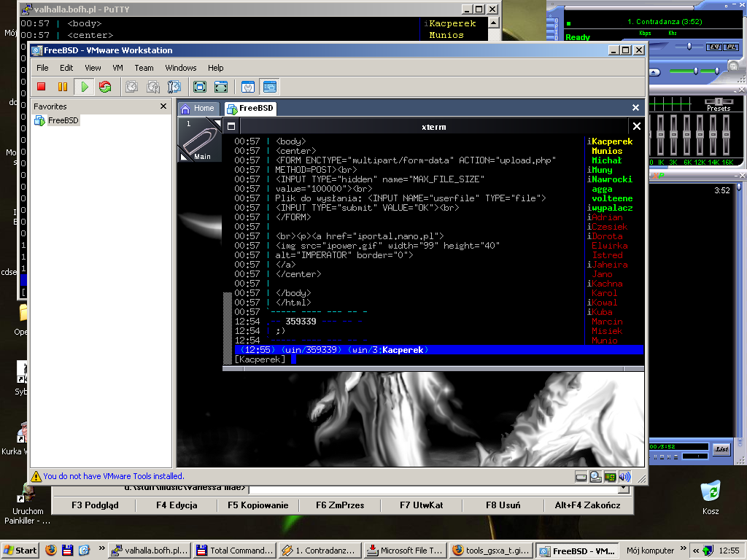Reset the virtual machine via toolbar
Screen dimensions: 747x560
105,87
